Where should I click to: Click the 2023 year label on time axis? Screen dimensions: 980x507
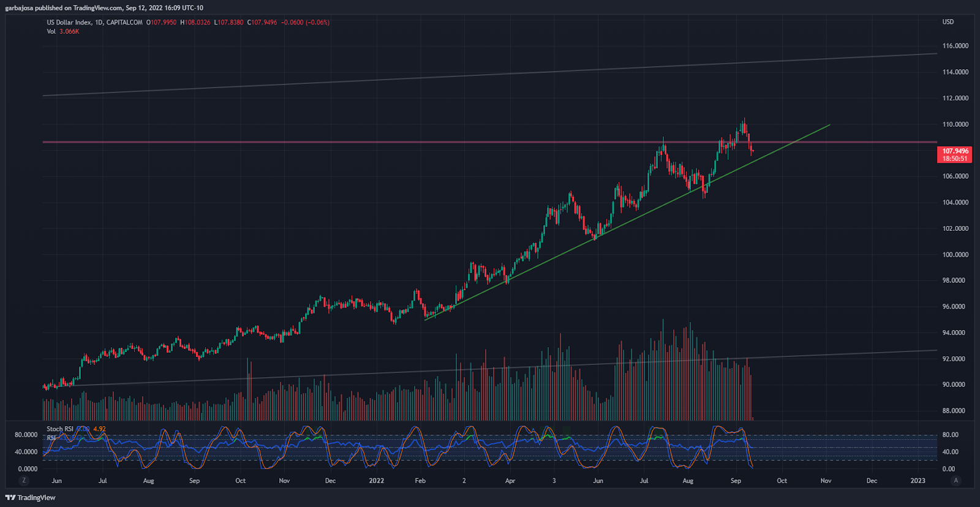918,481
